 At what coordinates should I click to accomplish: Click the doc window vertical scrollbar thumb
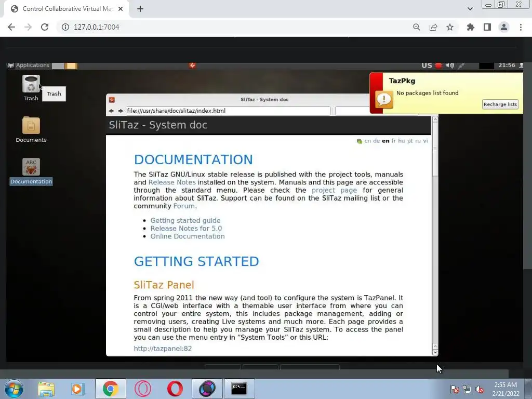tap(435, 150)
